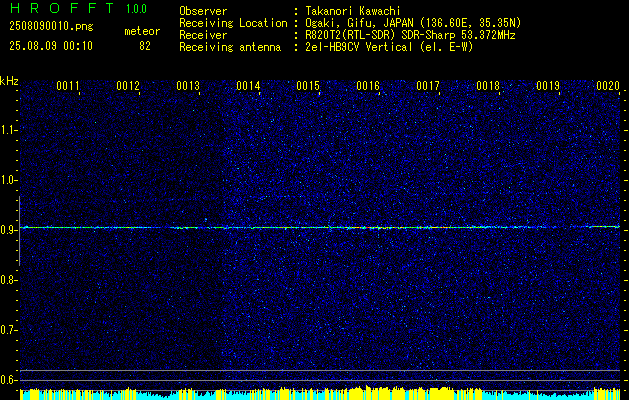Click the 0012 time marker
This screenshot has height=400, width=629.
click(128, 86)
